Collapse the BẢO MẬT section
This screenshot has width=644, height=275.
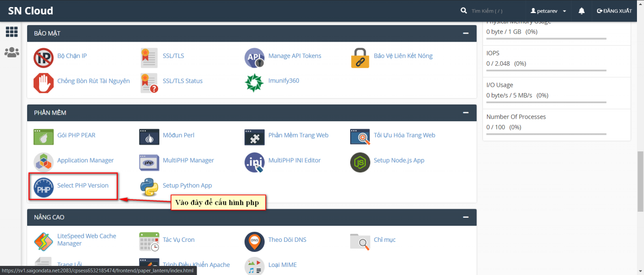tap(466, 33)
